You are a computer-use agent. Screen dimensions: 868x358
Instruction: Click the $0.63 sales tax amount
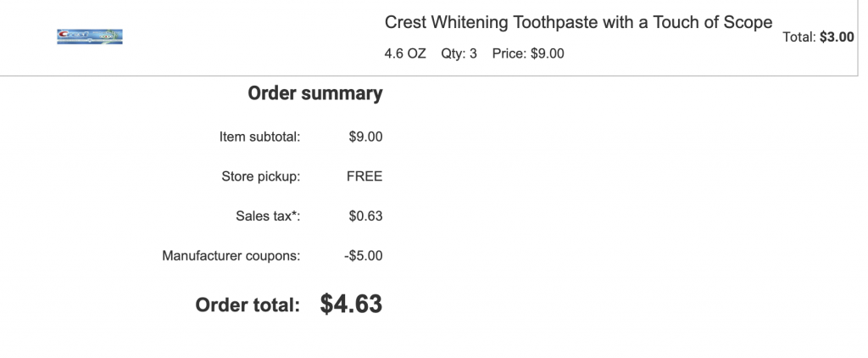point(365,216)
